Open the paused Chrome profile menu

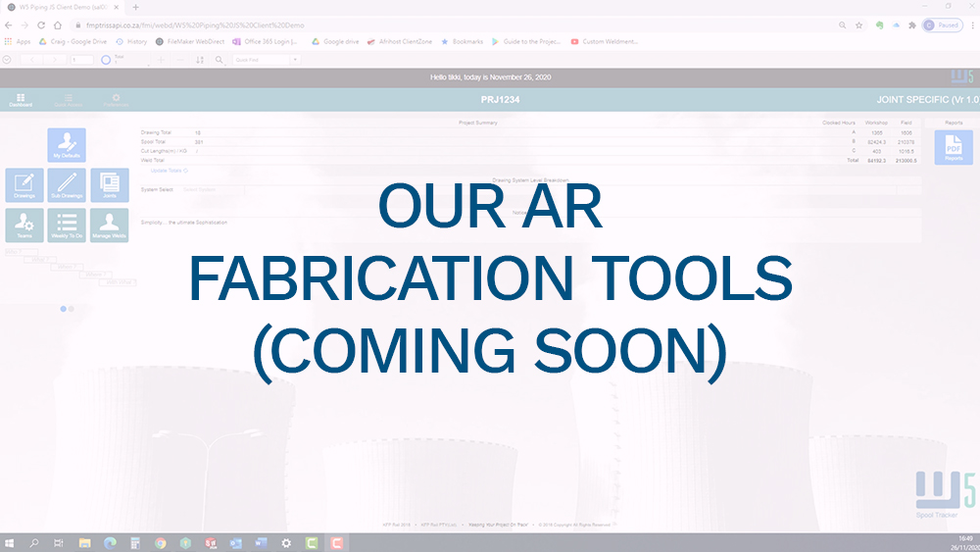[942, 25]
